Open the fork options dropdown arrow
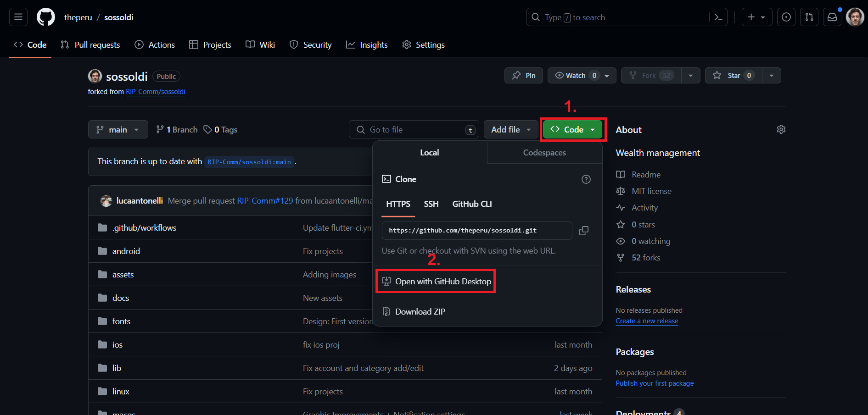Screen dimensions: 868x415 [691, 76]
